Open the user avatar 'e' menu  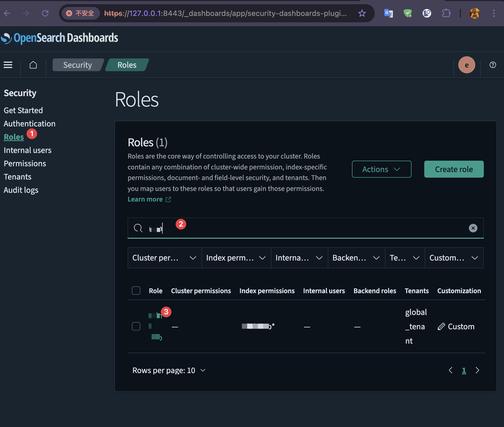pyautogui.click(x=467, y=65)
